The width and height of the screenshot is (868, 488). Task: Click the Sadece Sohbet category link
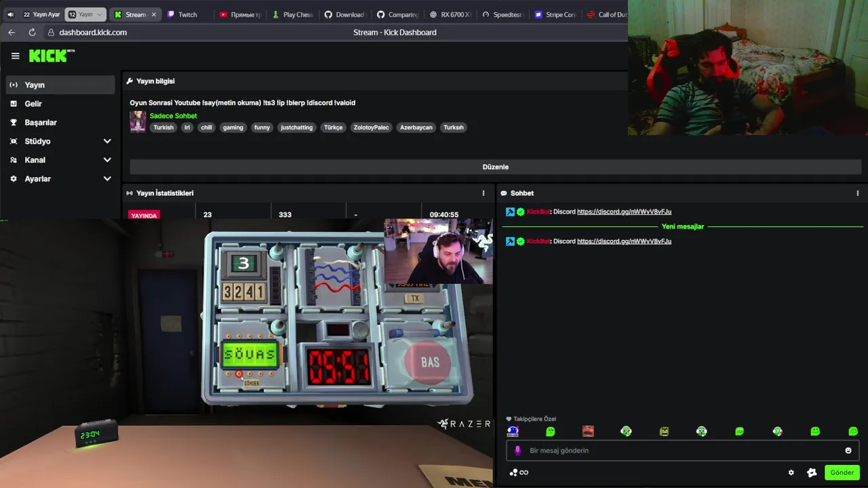(173, 116)
